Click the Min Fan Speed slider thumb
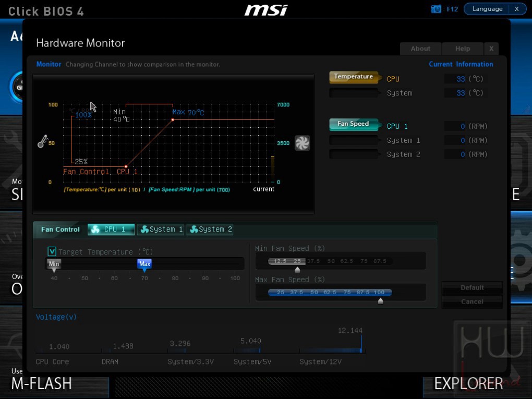This screenshot has width=532, height=399. (297, 270)
